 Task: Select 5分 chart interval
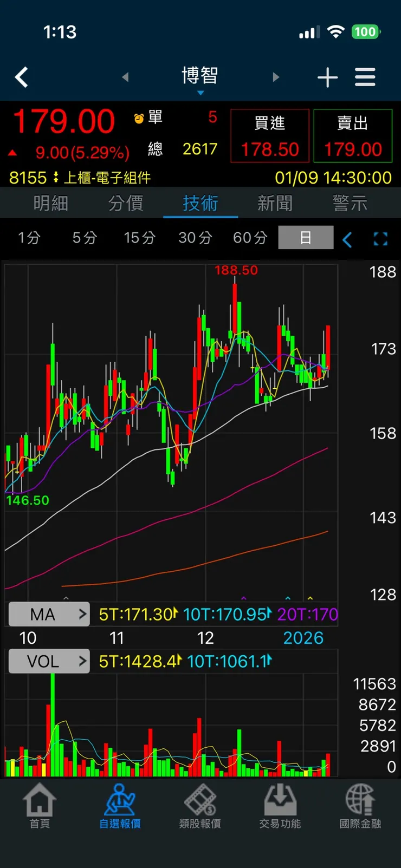pyautogui.click(x=85, y=238)
